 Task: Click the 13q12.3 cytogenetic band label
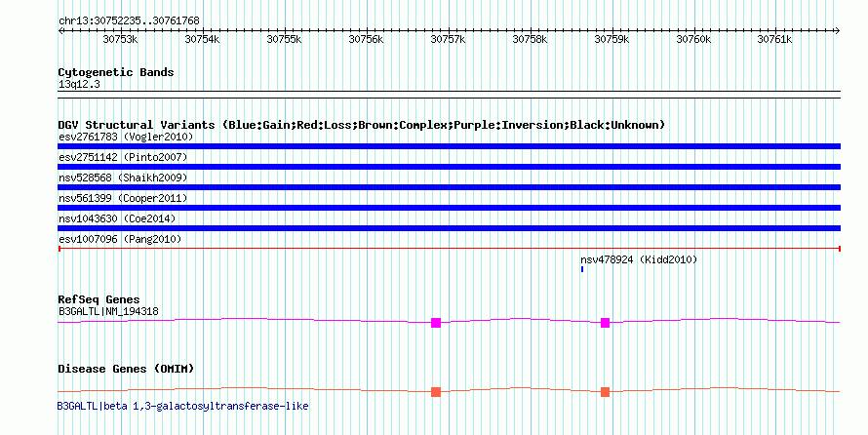[x=79, y=85]
